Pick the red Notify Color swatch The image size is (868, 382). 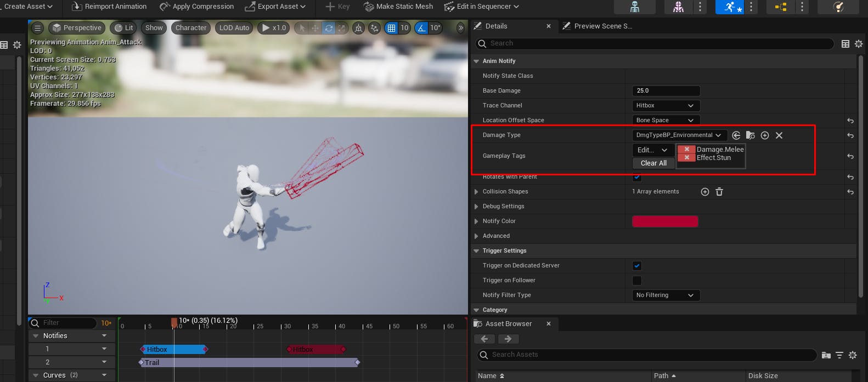[665, 221]
